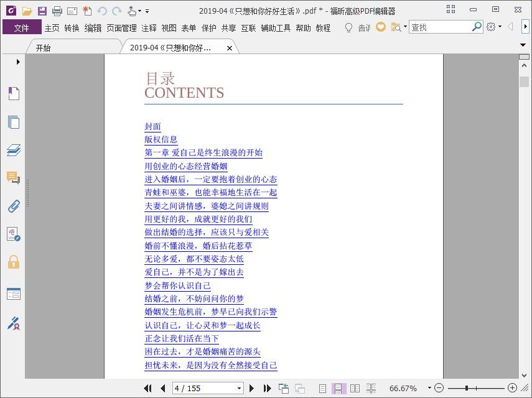Screen dimensions: 532x398
Task: Open the Form fields panel icon
Action: [x=14, y=294]
